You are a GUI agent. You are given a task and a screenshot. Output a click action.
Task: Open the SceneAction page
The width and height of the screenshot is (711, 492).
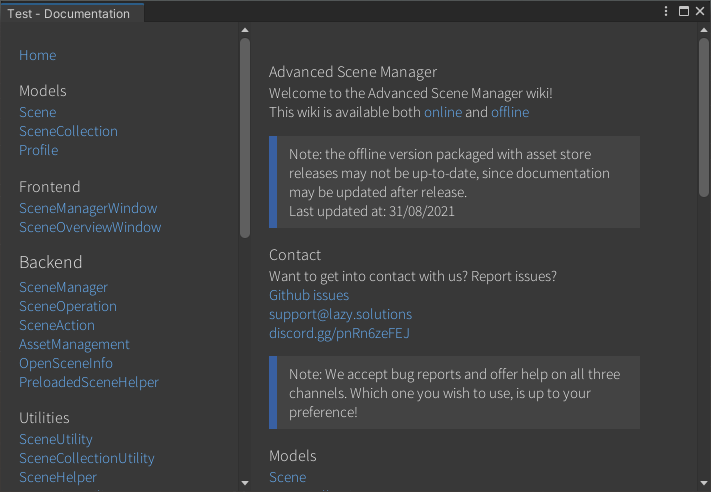(57, 326)
